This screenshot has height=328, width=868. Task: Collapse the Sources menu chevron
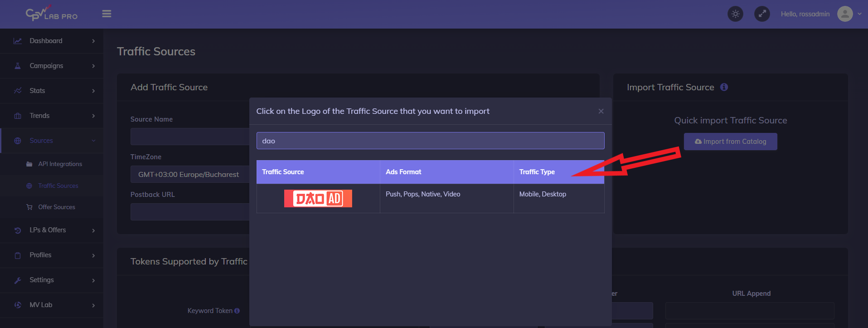click(x=93, y=141)
